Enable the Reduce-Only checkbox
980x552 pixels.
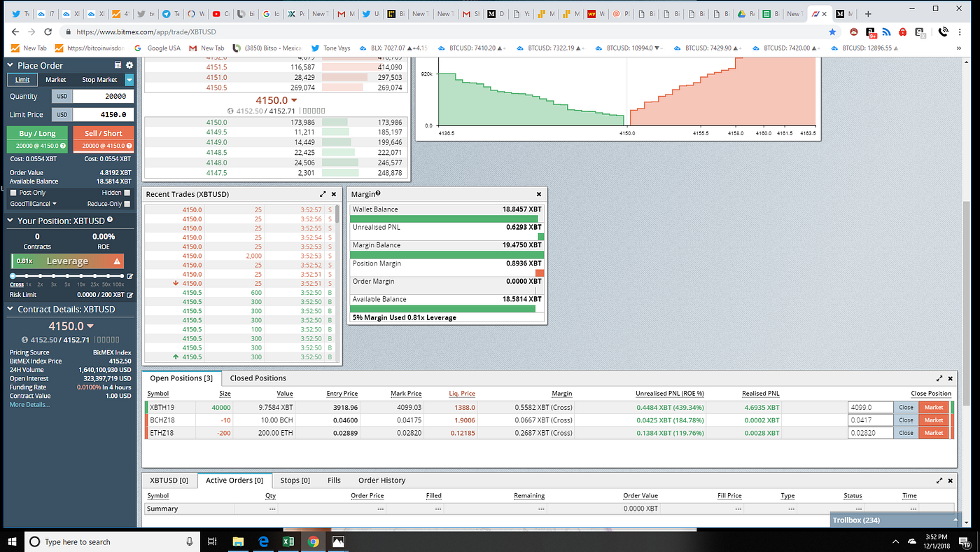pos(127,204)
